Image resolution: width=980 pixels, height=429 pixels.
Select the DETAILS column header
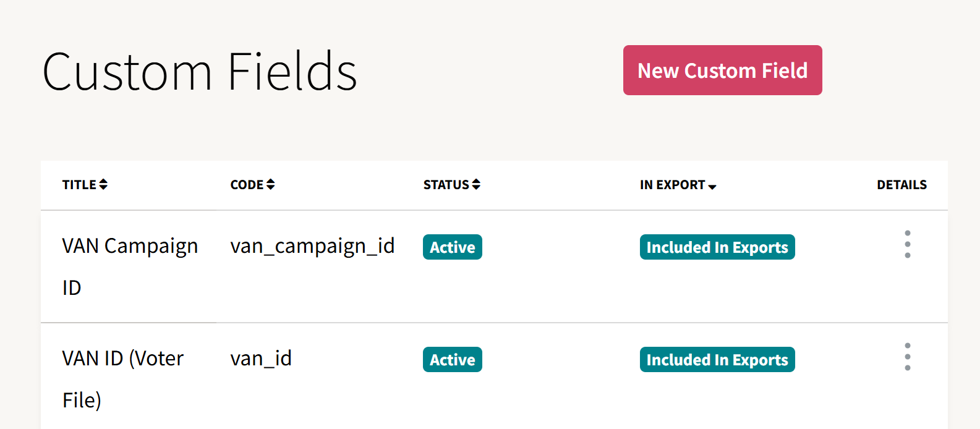click(x=902, y=184)
